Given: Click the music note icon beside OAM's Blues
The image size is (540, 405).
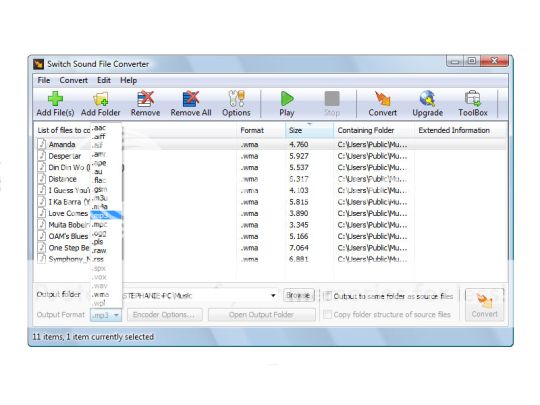Looking at the screenshot, I should (42, 236).
